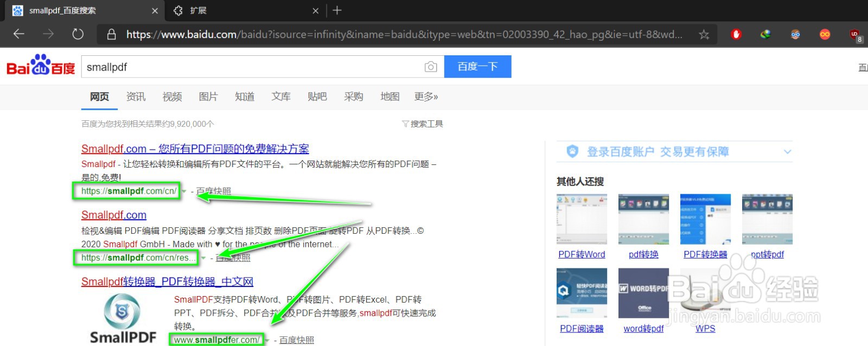Viewport: 868px width, 346px height.
Task: Open the 文库 tab
Action: [281, 97]
